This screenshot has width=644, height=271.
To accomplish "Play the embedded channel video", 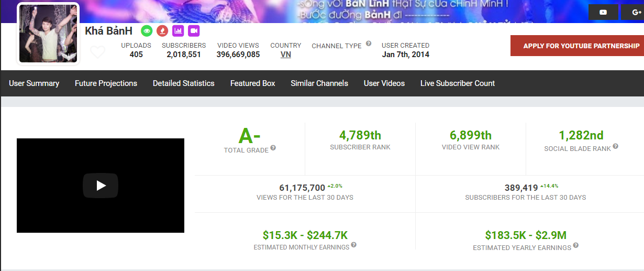I will [x=101, y=186].
